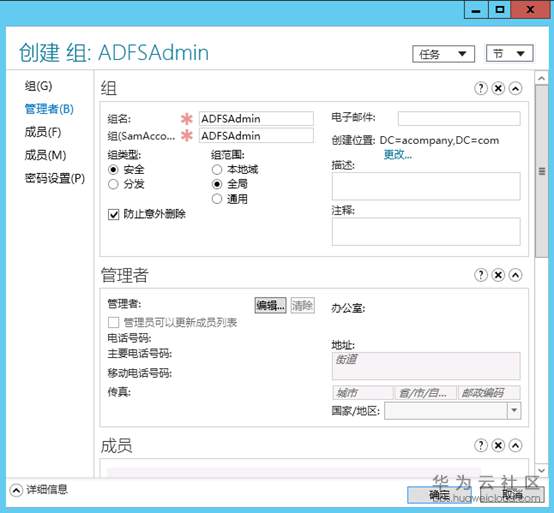Collapse the 成员 section
Viewport: 554px width, 513px height.
[515, 446]
